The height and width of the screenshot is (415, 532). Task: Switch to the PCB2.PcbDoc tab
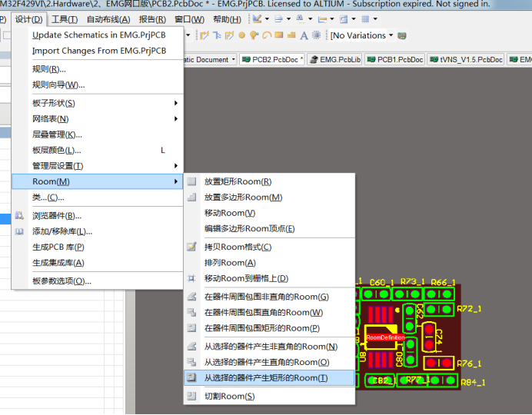pos(272,60)
